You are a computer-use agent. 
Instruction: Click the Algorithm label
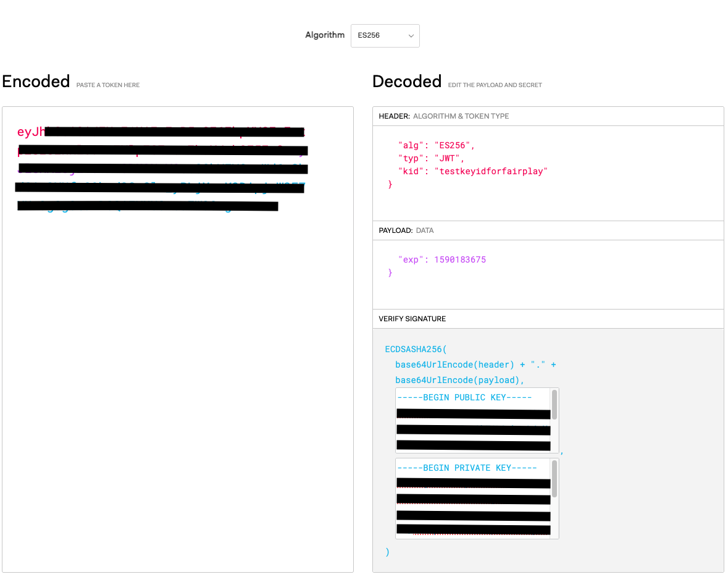pyautogui.click(x=325, y=35)
